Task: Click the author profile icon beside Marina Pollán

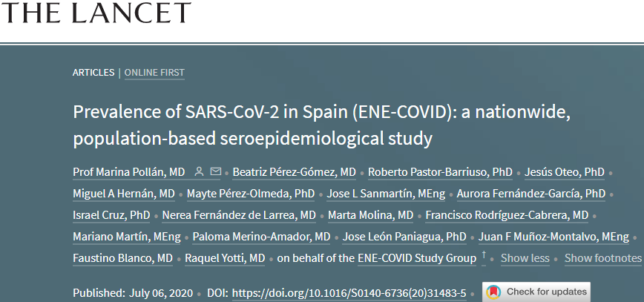Action: tap(199, 171)
